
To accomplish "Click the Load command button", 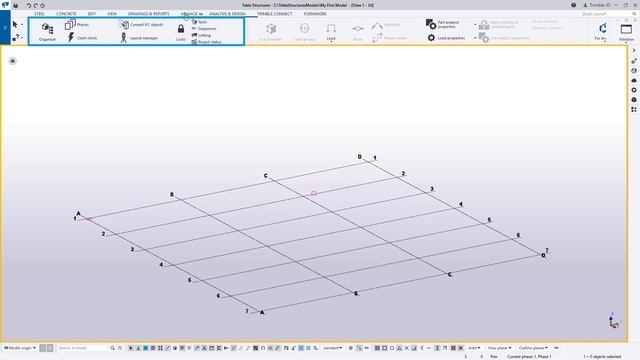I will point(331,32).
